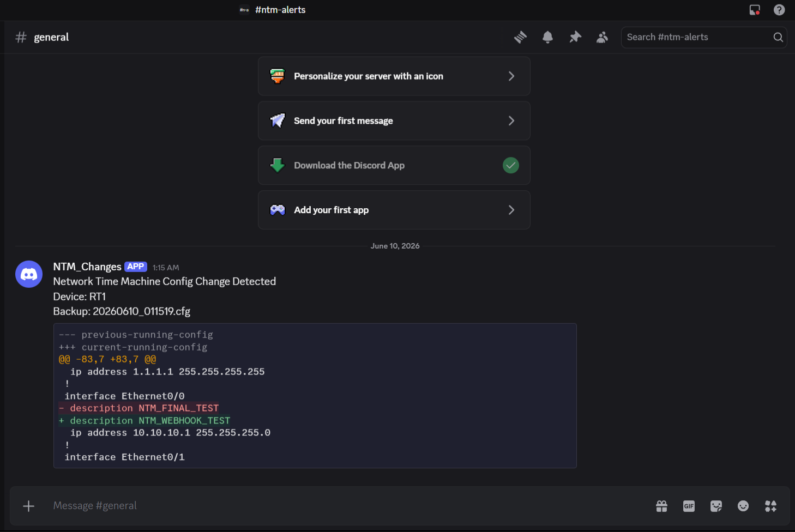This screenshot has width=795, height=532.
Task: Open Add your first app card
Action: pos(394,210)
